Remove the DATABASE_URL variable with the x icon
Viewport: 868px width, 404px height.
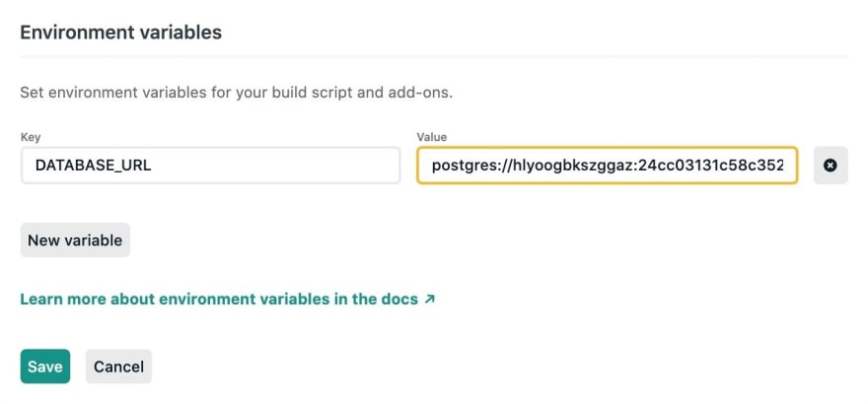[x=831, y=166]
